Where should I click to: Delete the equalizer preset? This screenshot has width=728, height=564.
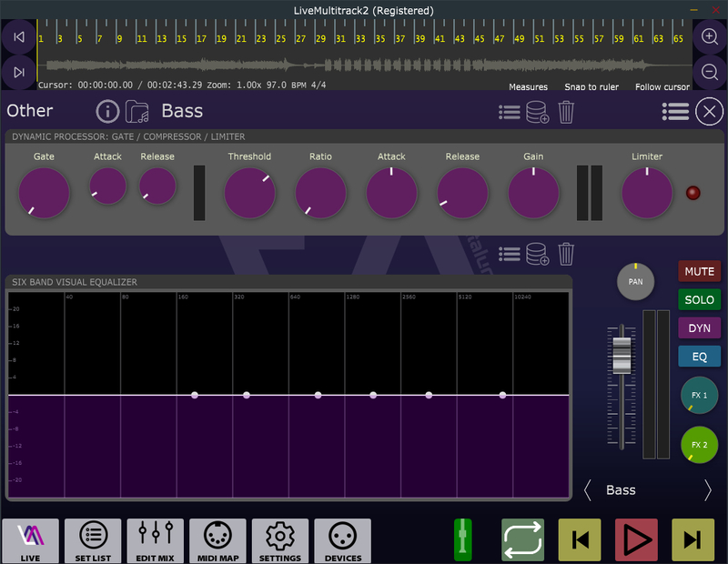[x=566, y=254]
